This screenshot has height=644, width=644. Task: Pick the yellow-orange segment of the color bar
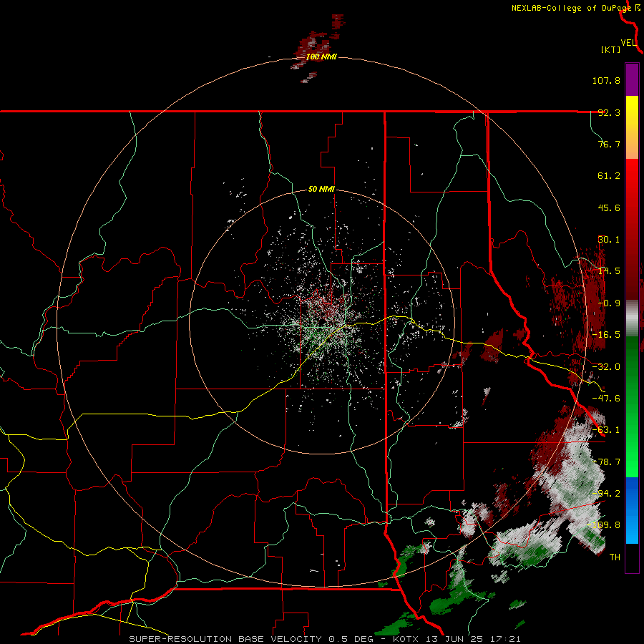632,127
